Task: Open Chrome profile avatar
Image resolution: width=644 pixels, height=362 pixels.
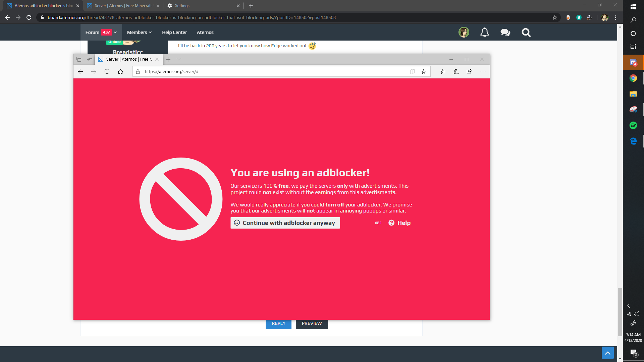Action: (605, 17)
